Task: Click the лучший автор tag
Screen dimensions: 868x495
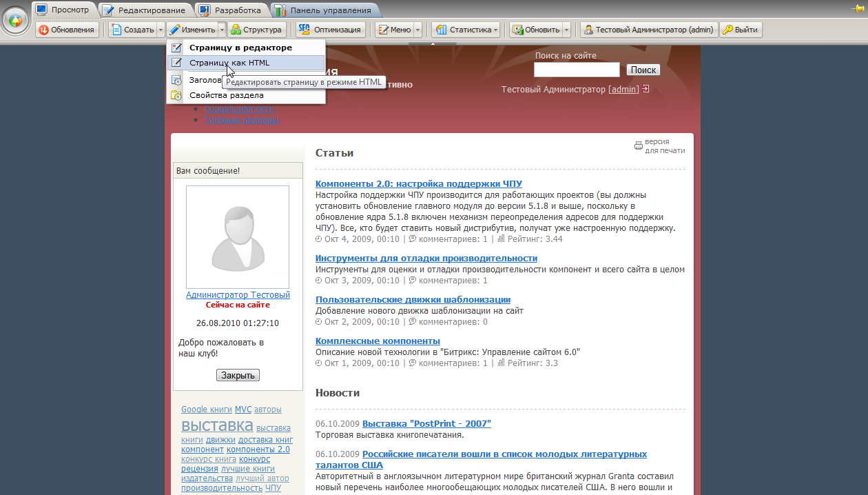Action: (262, 478)
